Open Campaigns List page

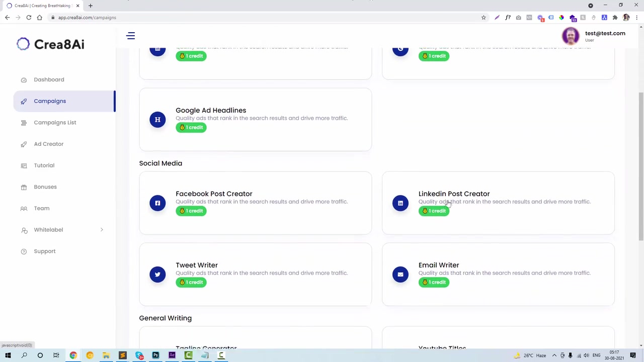pyautogui.click(x=55, y=122)
